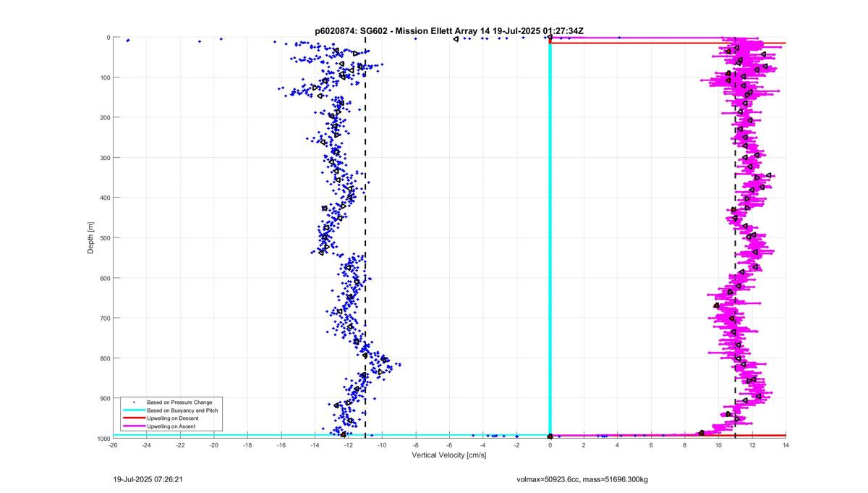Viewport: 868px width, 493px height.
Task: Select the 'Vertical Velocity [cm/s]' x-axis label
Action: pyautogui.click(x=448, y=455)
